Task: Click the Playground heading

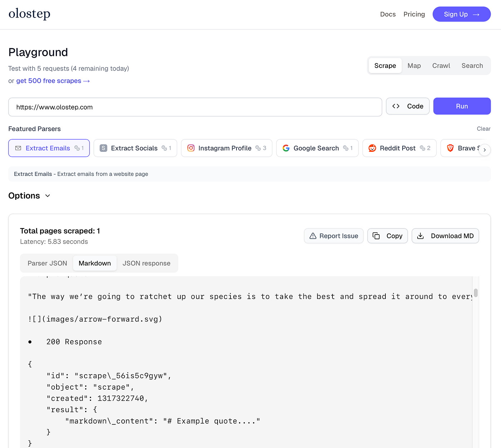Action: (x=38, y=52)
